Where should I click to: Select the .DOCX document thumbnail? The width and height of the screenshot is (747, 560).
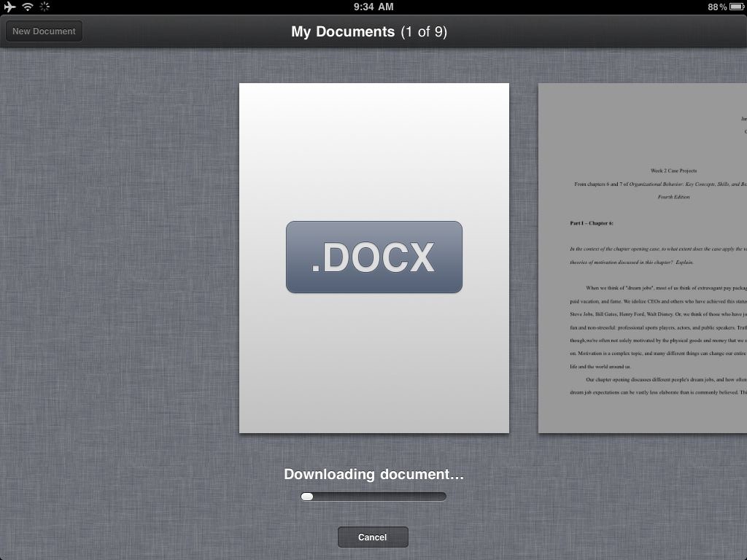pos(374,258)
